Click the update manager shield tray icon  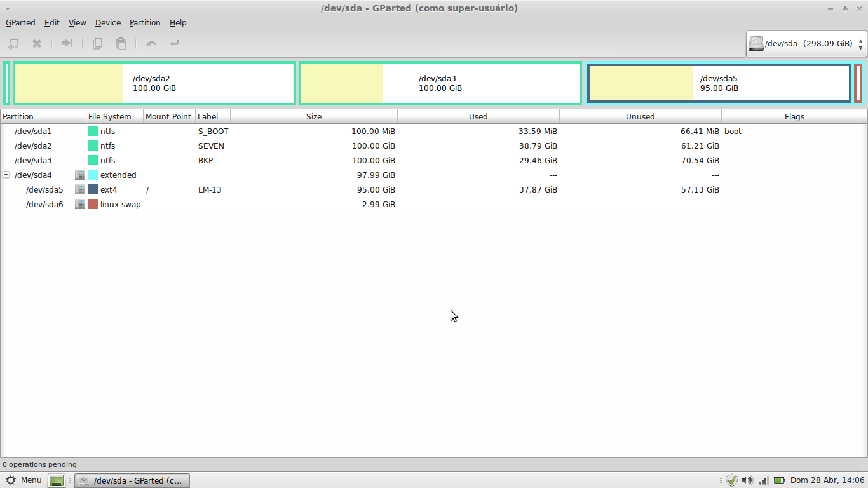tap(732, 480)
